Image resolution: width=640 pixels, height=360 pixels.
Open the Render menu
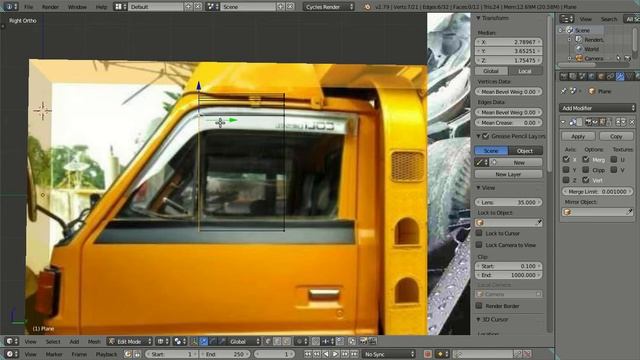tap(50, 7)
